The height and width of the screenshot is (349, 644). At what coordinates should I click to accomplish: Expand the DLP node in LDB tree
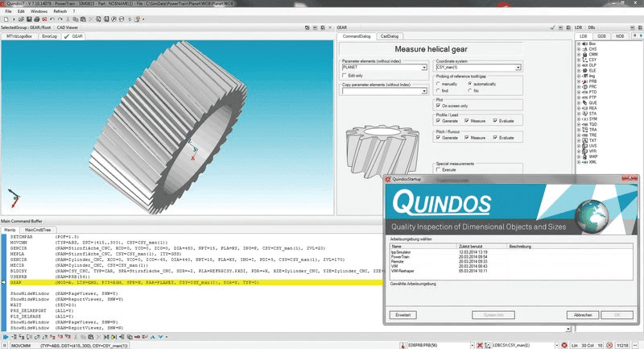click(x=579, y=65)
